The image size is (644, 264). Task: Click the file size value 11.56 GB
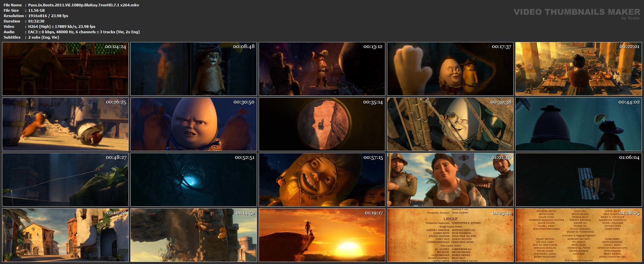tap(37, 10)
